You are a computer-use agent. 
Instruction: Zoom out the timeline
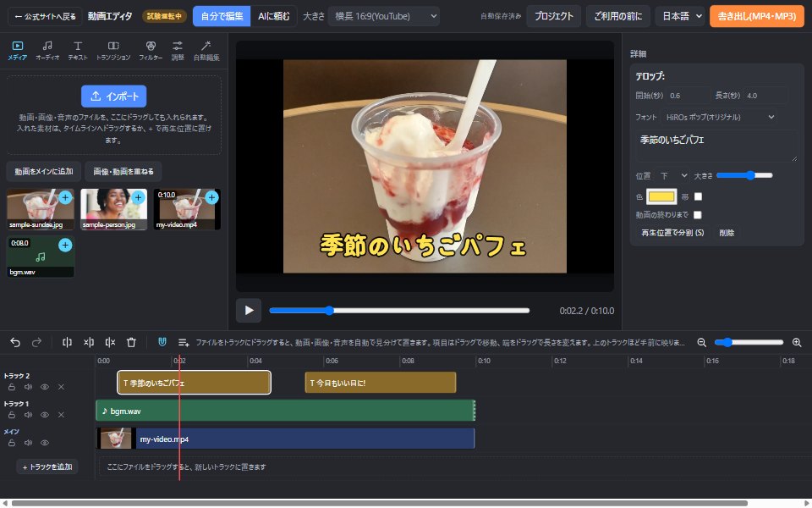tap(702, 342)
